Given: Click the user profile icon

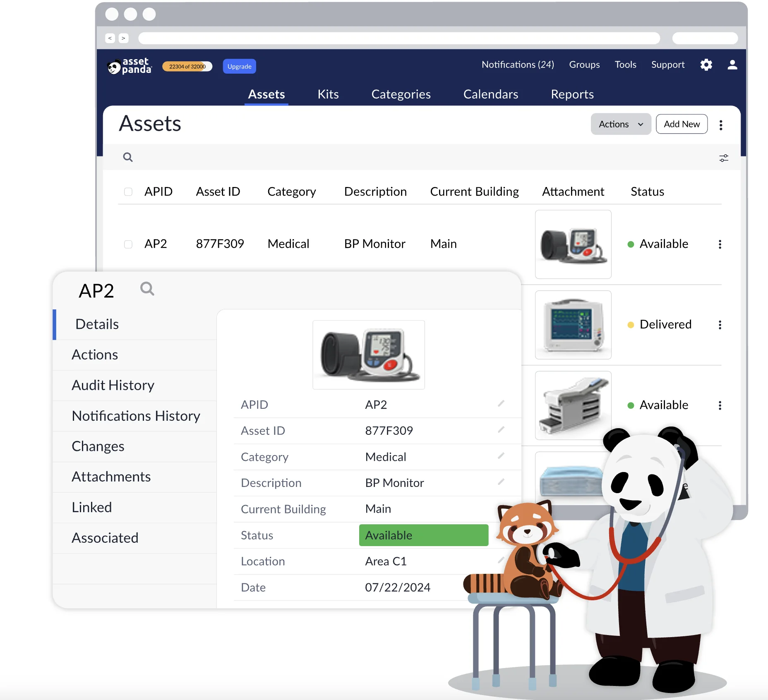Looking at the screenshot, I should click(732, 65).
